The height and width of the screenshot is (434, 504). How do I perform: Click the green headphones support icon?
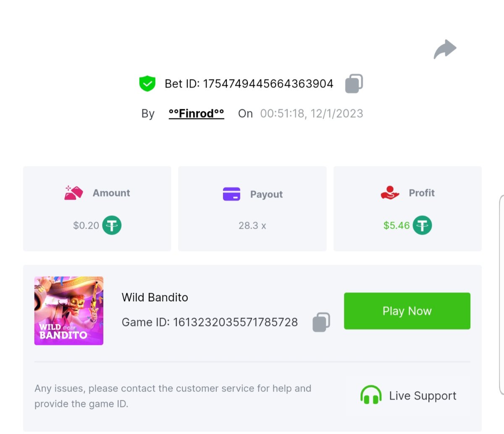(371, 395)
